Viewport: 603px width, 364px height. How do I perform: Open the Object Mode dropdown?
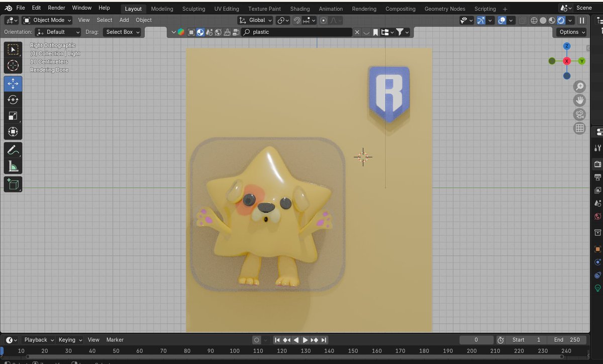(x=47, y=20)
